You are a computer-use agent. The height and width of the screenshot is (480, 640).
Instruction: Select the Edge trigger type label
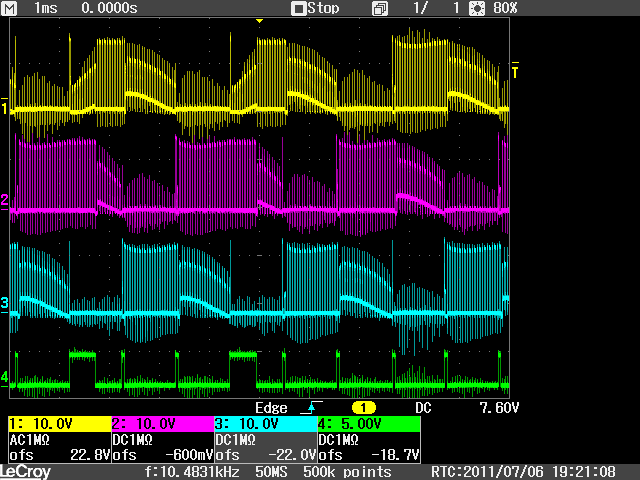(271, 408)
